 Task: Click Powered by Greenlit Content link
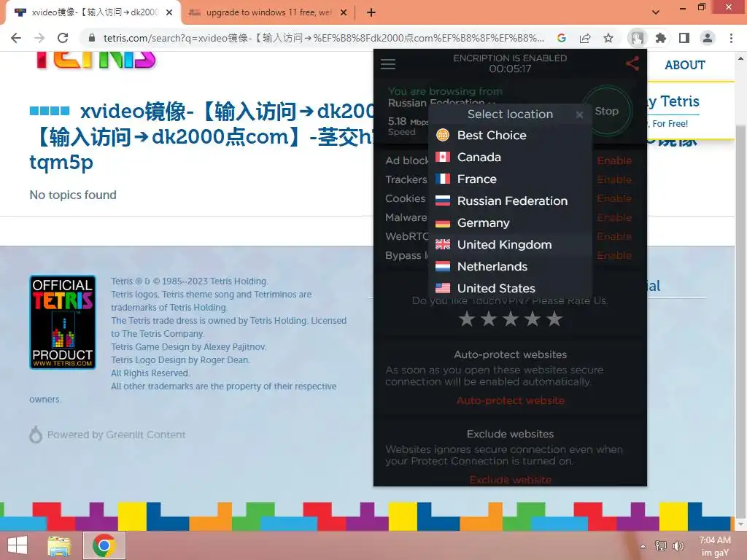tap(108, 435)
